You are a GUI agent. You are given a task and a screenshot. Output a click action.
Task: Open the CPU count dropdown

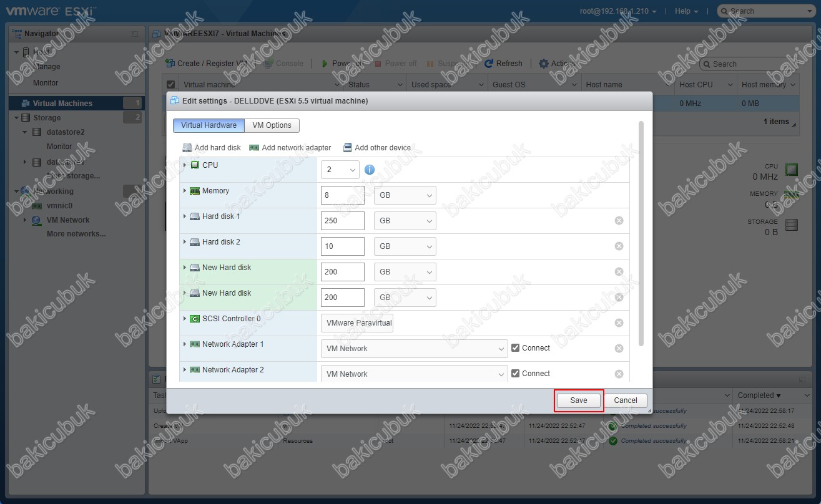(340, 170)
